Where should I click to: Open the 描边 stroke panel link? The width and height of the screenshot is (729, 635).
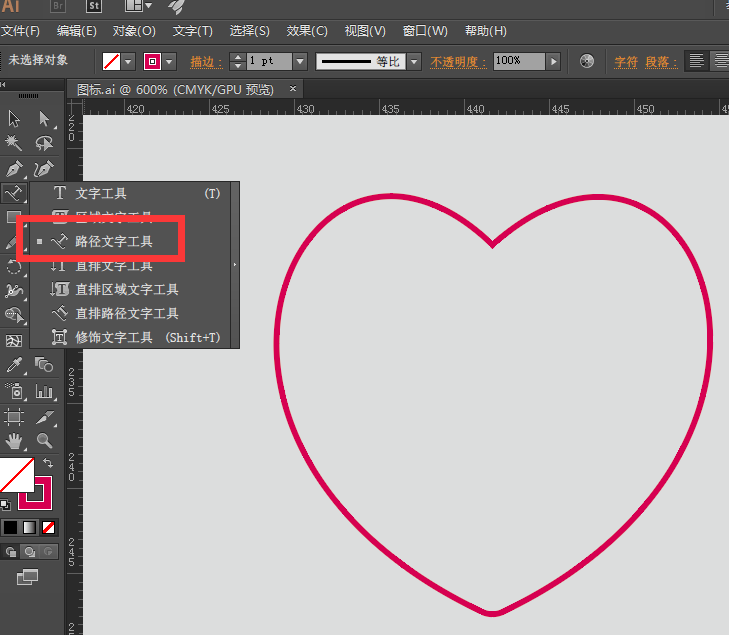pyautogui.click(x=206, y=62)
